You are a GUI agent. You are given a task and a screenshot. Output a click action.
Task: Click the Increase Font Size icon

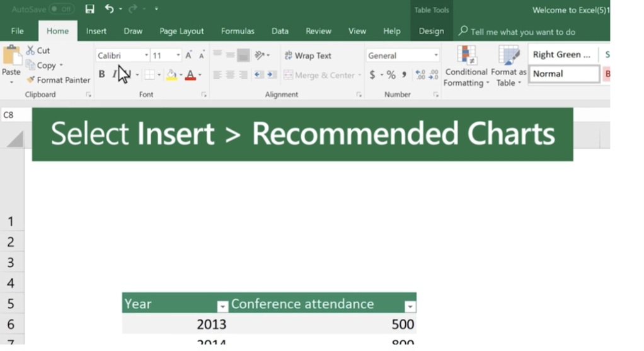tap(188, 55)
